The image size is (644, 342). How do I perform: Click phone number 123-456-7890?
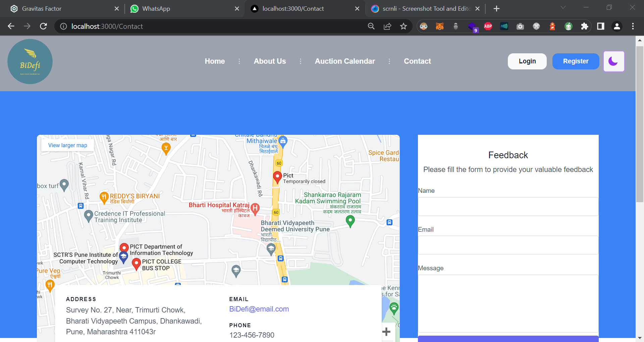252,335
